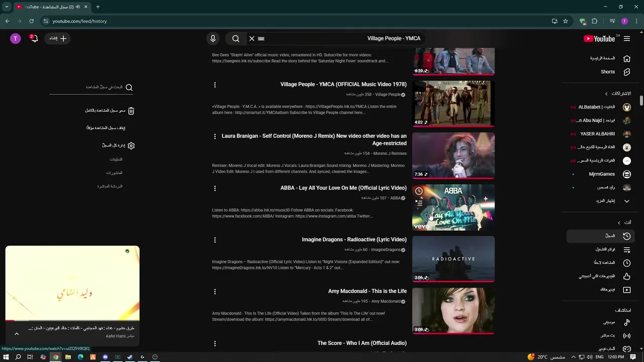
Task: Bookmark this page with star icon
Action: (x=566, y=21)
